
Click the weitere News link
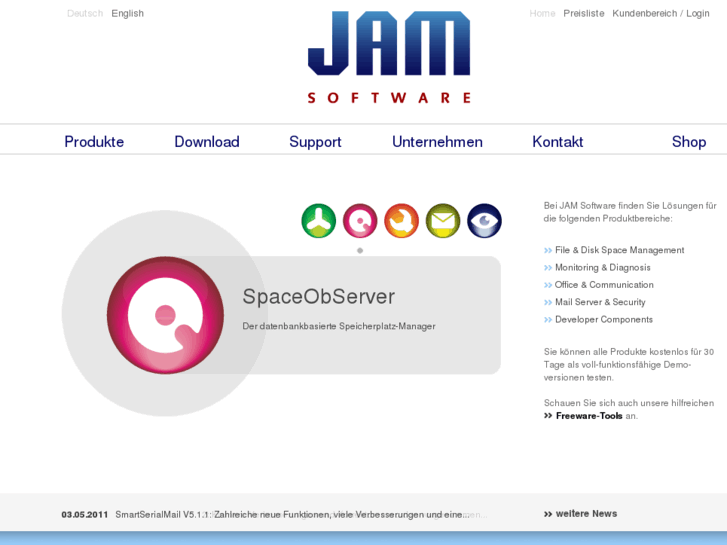586,514
